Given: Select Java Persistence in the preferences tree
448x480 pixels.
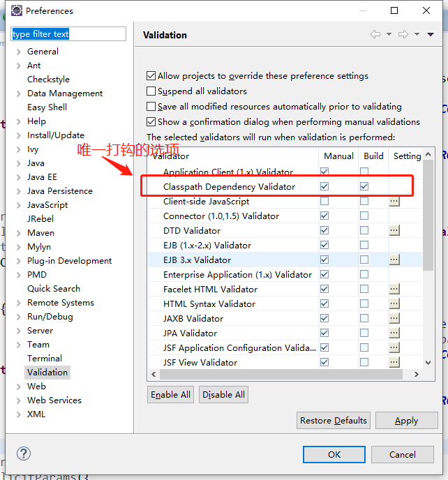Looking at the screenshot, I should point(60,191).
